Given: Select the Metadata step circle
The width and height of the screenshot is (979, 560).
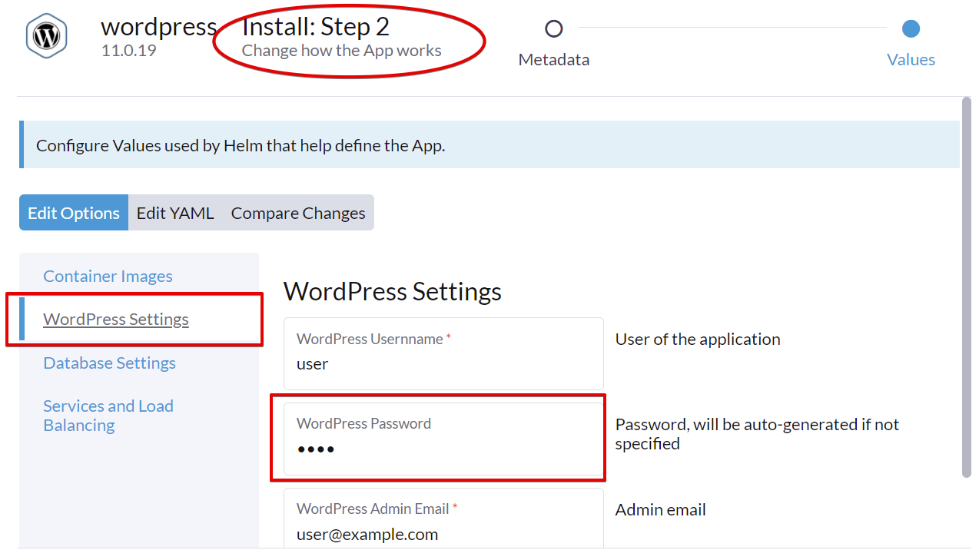Looking at the screenshot, I should tap(553, 29).
